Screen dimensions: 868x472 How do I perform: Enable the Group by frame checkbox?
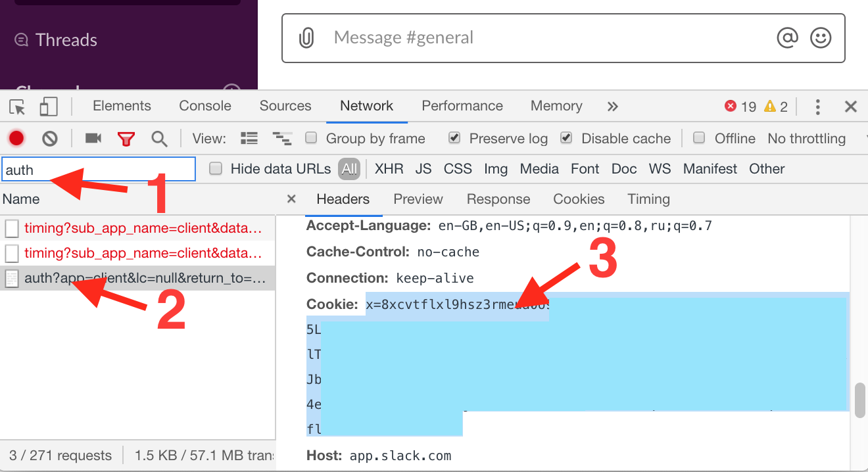[312, 138]
